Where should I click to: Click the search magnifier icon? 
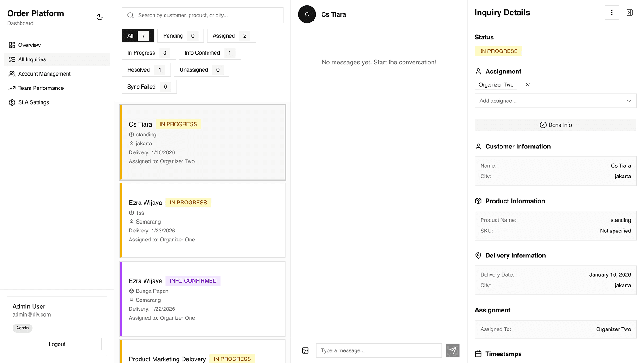130,15
